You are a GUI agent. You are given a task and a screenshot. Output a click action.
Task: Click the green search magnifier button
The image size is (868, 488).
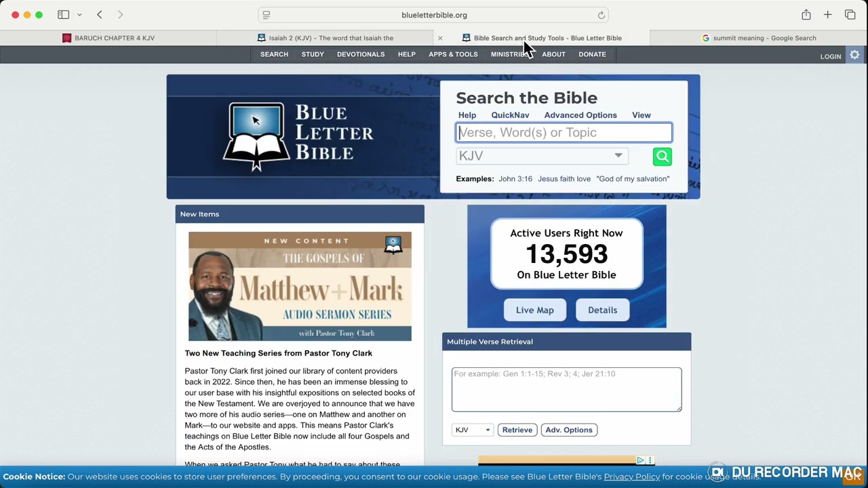tap(663, 157)
